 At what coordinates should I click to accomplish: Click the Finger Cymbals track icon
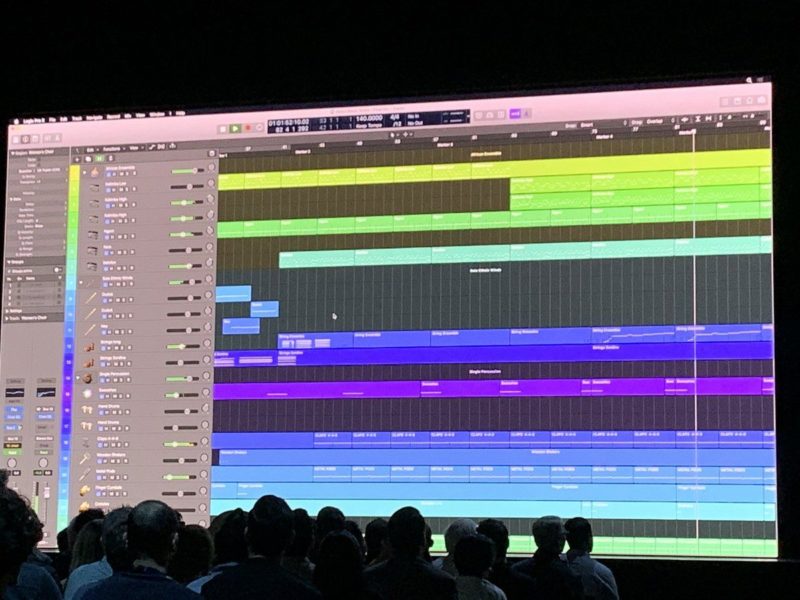point(85,490)
